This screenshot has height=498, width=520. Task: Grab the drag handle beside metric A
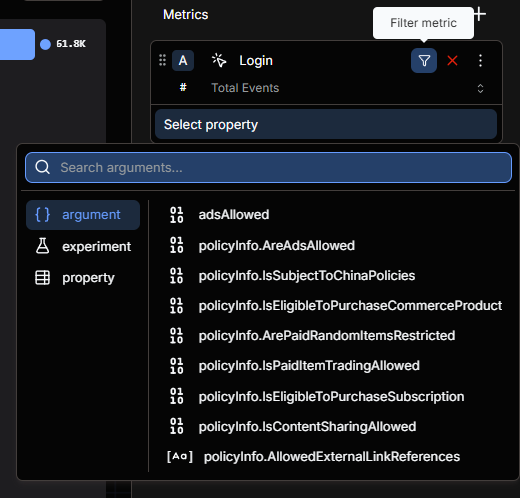coord(162,60)
